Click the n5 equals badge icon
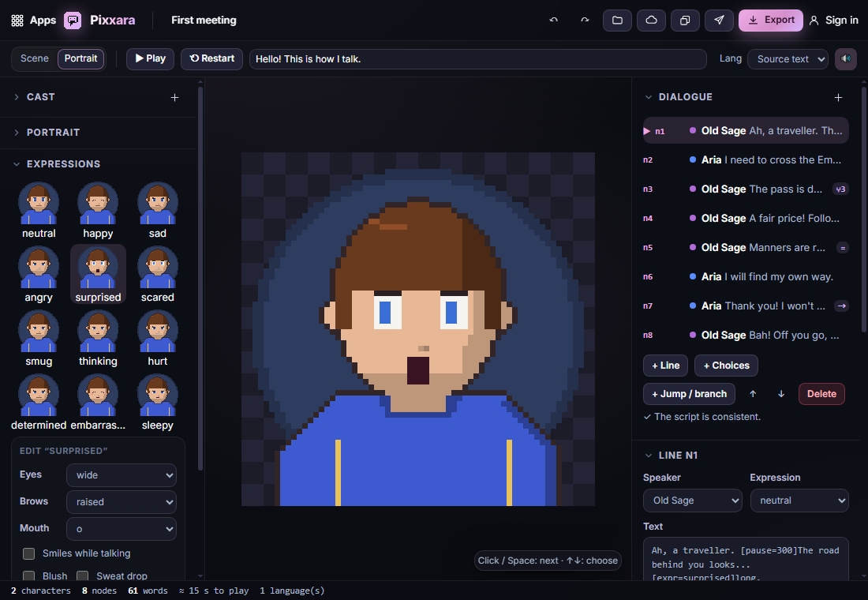The width and height of the screenshot is (868, 600). 843,248
